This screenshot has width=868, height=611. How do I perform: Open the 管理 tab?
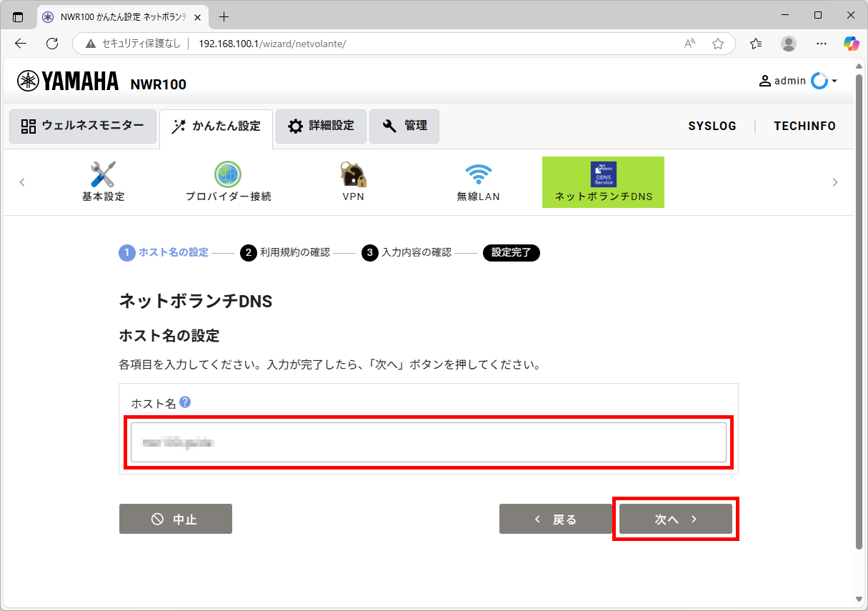coord(404,126)
